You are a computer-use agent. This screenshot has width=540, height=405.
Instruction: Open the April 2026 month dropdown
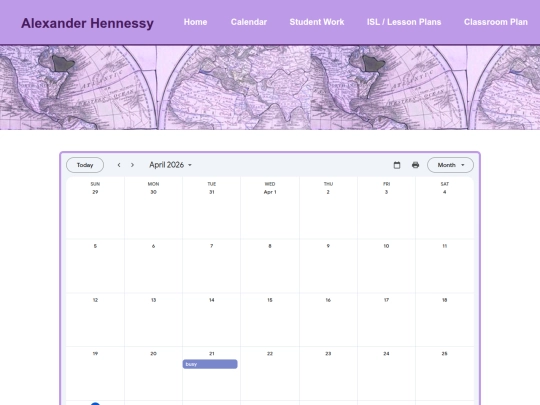pyautogui.click(x=170, y=165)
